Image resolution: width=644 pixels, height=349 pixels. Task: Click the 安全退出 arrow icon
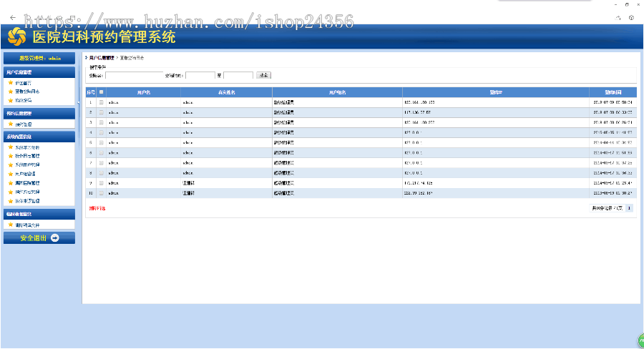pyautogui.click(x=54, y=237)
